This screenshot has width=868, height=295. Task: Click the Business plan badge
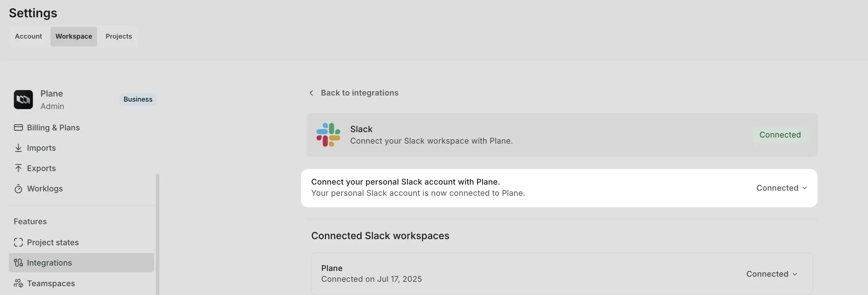(137, 99)
